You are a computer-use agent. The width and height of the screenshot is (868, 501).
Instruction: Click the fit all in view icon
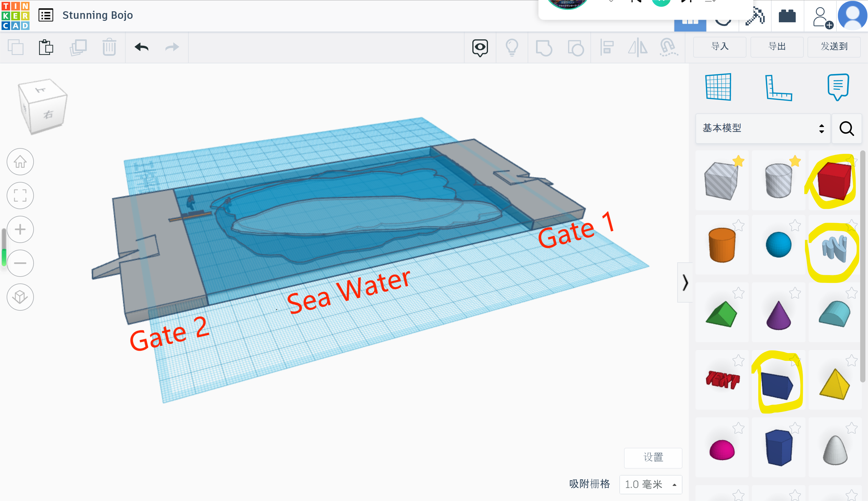coord(20,196)
